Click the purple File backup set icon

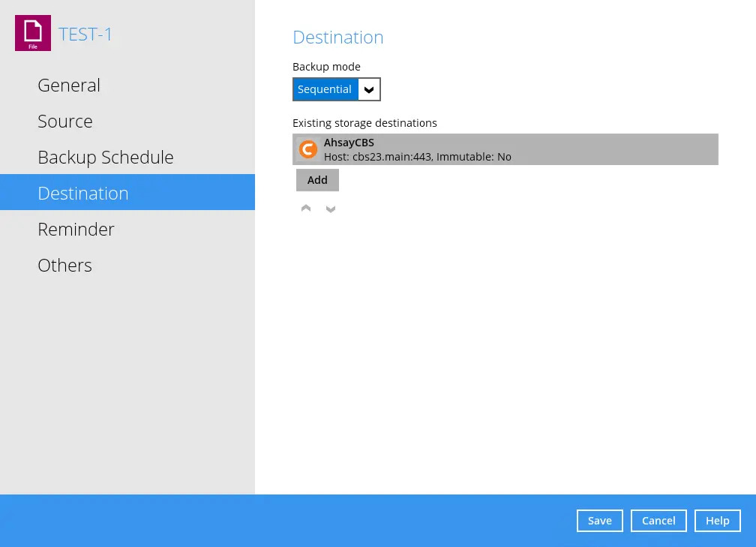(33, 34)
